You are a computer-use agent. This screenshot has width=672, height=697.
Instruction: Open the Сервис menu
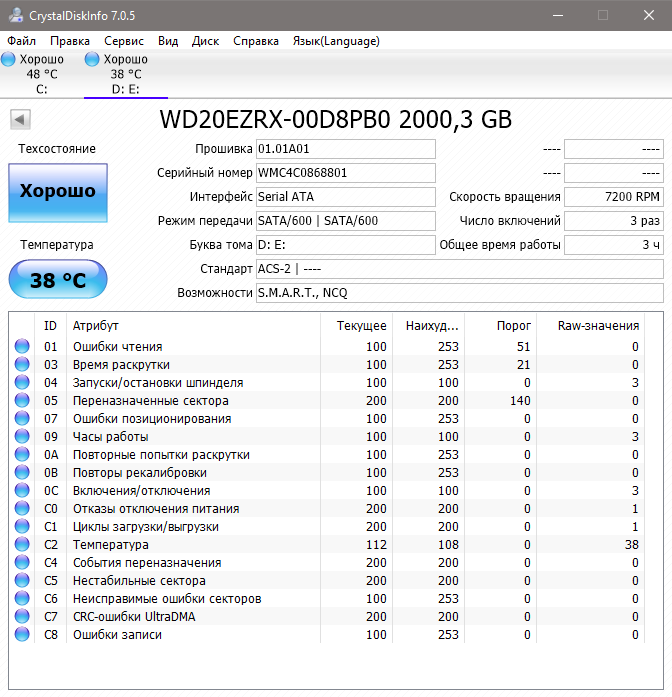[124, 41]
